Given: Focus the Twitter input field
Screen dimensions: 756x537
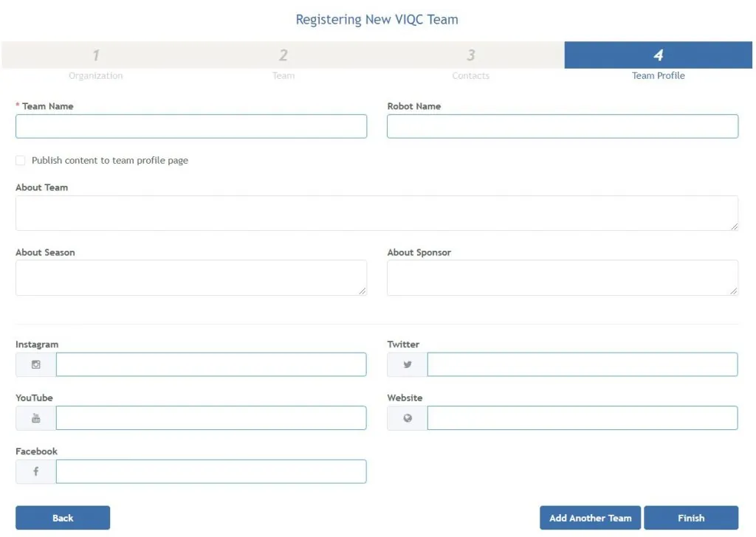Looking at the screenshot, I should coord(583,364).
